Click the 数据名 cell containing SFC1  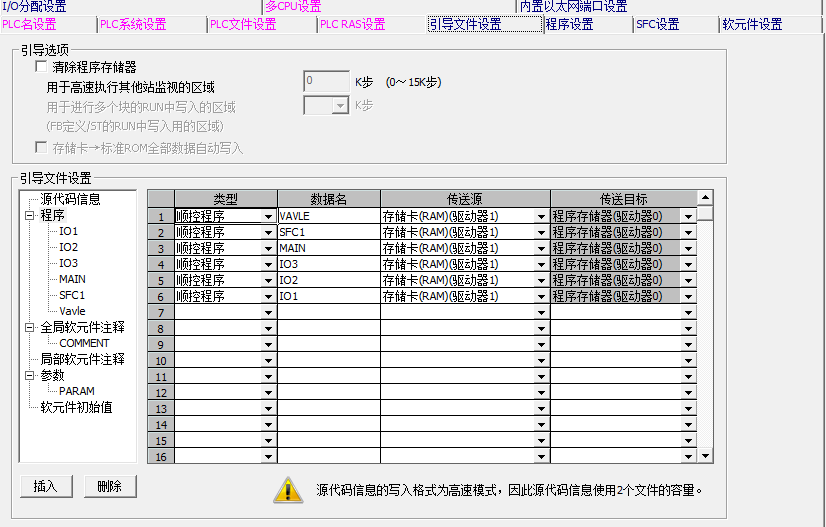coord(328,232)
